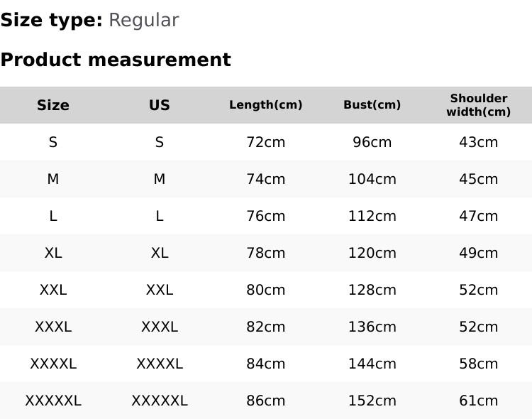Image resolution: width=532 pixels, height=419 pixels.
Task: Select the Bust(cm) column header
Action: pyautogui.click(x=372, y=105)
